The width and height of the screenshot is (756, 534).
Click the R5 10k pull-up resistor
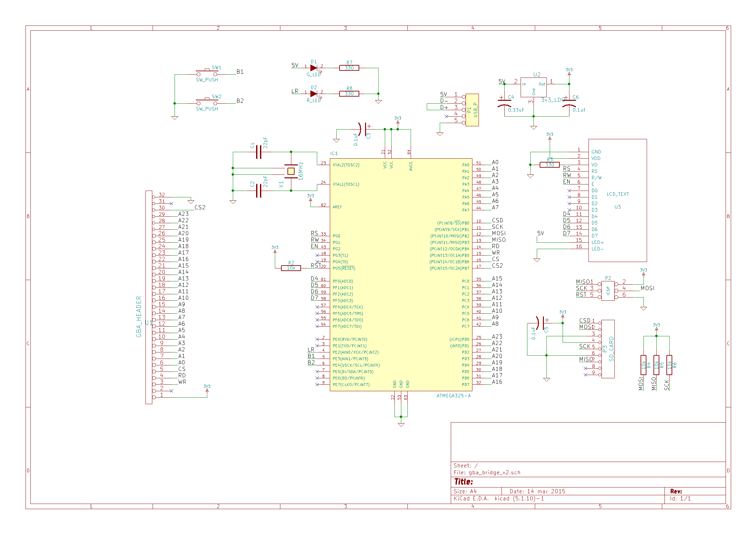click(x=656, y=365)
